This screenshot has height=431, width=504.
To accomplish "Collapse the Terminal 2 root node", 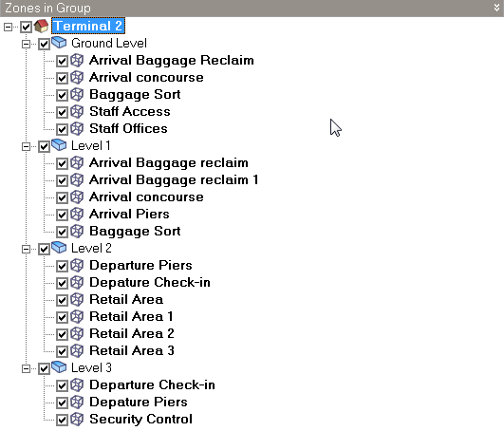I will click(8, 27).
